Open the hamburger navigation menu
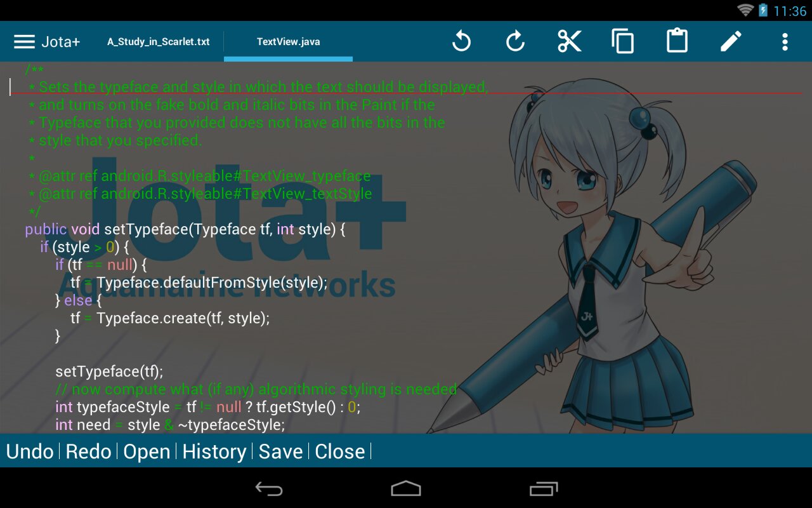 tap(24, 42)
